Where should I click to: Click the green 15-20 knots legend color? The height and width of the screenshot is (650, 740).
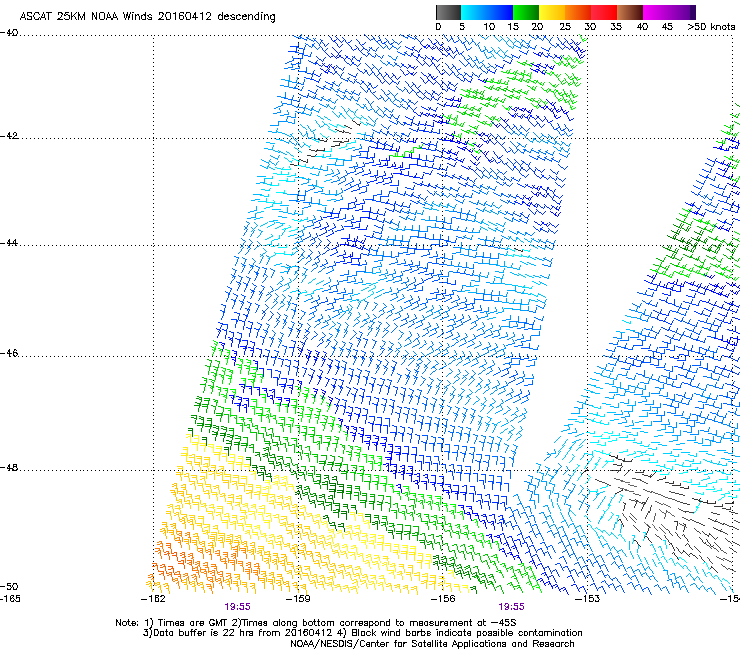point(526,12)
